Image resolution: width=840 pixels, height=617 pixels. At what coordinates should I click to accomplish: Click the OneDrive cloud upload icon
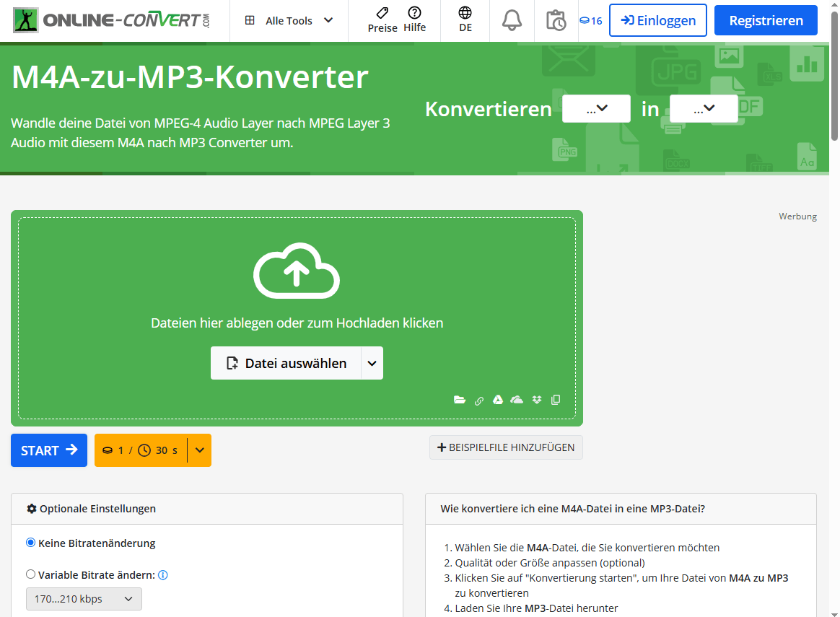pos(517,400)
